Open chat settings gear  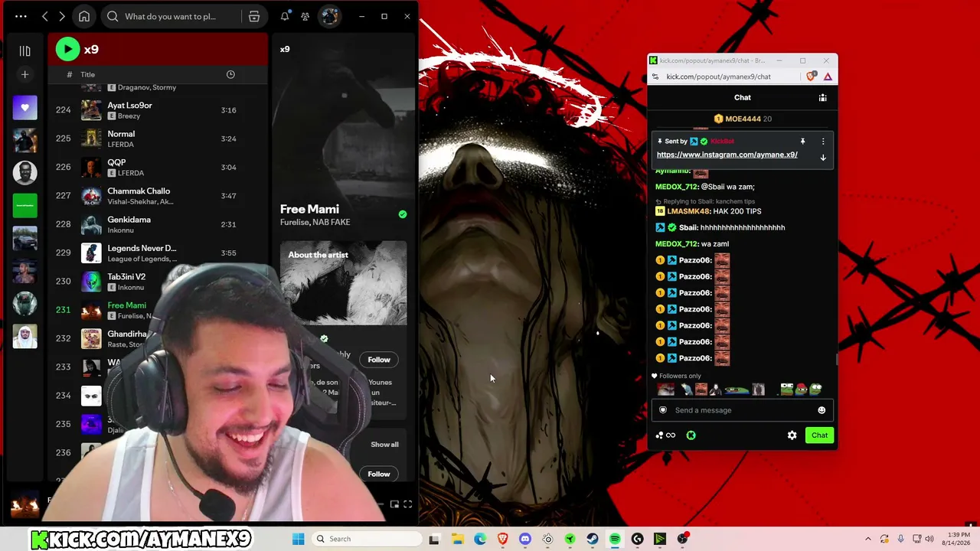pyautogui.click(x=792, y=435)
